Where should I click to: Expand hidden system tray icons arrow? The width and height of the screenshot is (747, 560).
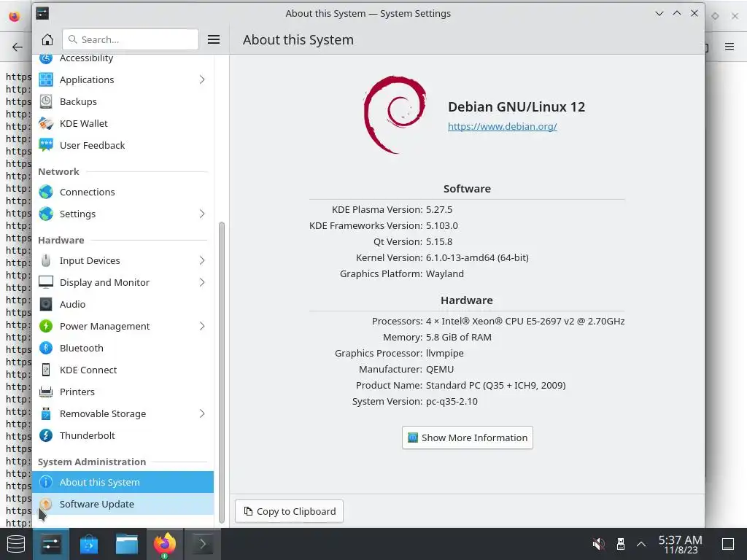[641, 544]
